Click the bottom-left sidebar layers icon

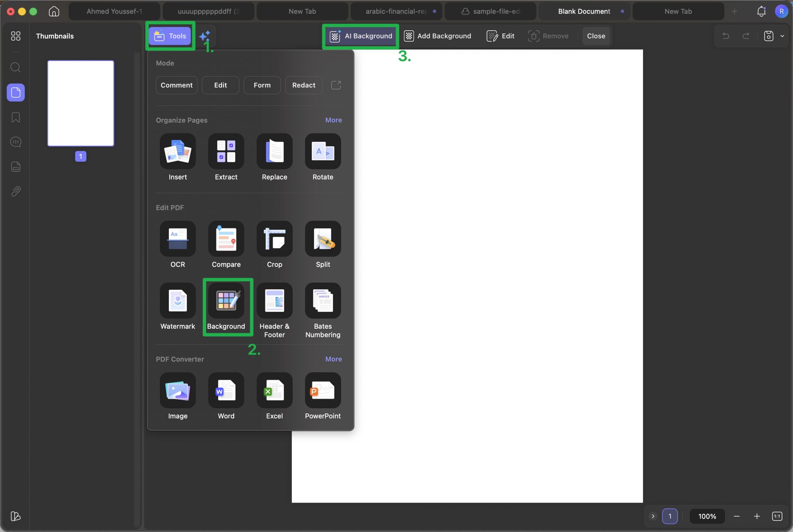coord(15,516)
